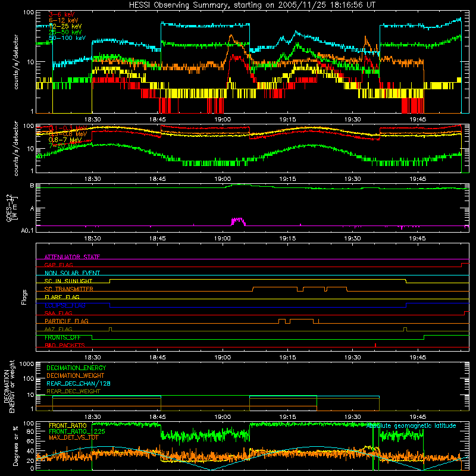Click the '1000' tick label on decimation axis
The image size is (476, 476).
pos(27,364)
